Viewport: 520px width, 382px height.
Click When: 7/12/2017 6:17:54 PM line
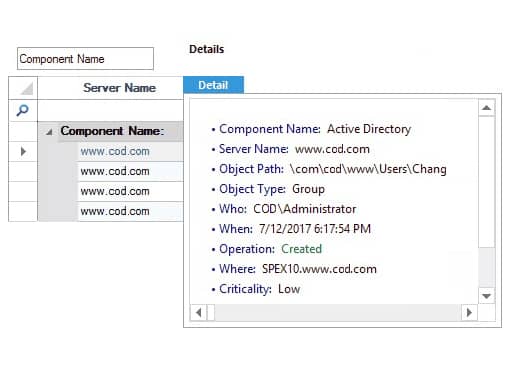[x=291, y=229]
